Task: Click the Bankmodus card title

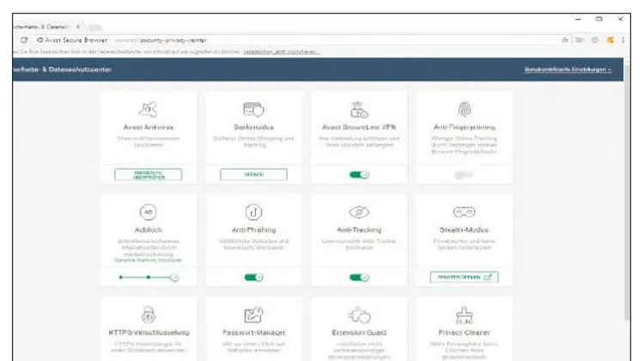Action: point(253,127)
